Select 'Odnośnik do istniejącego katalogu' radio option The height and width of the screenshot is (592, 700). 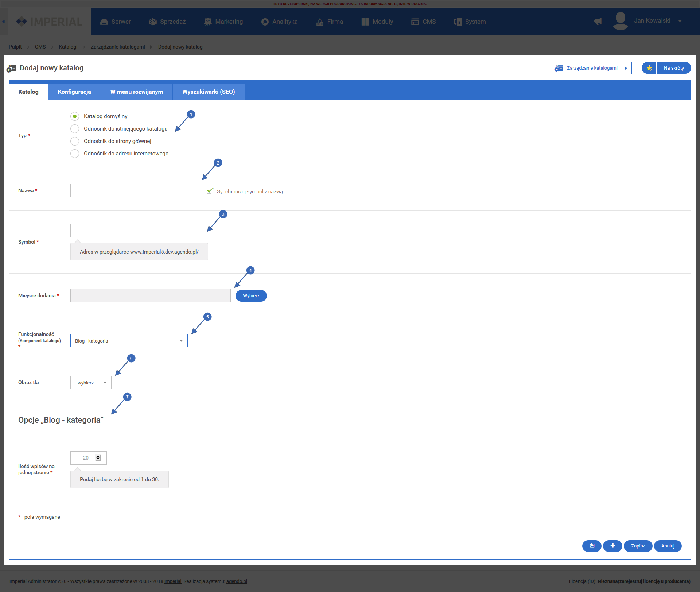75,129
